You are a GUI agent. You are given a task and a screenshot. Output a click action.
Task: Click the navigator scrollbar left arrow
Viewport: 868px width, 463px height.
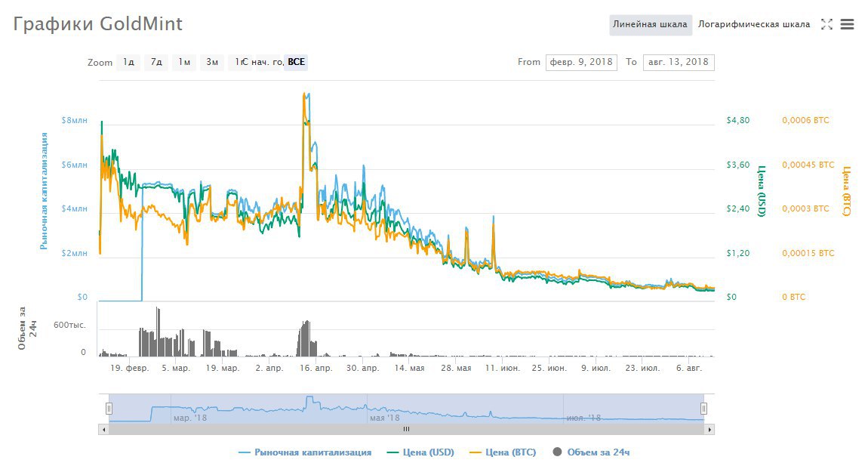coord(103,429)
